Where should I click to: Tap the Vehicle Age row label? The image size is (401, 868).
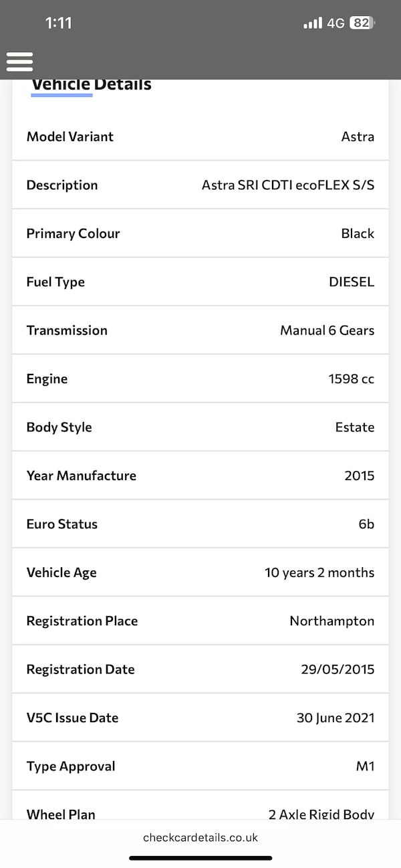(61, 572)
